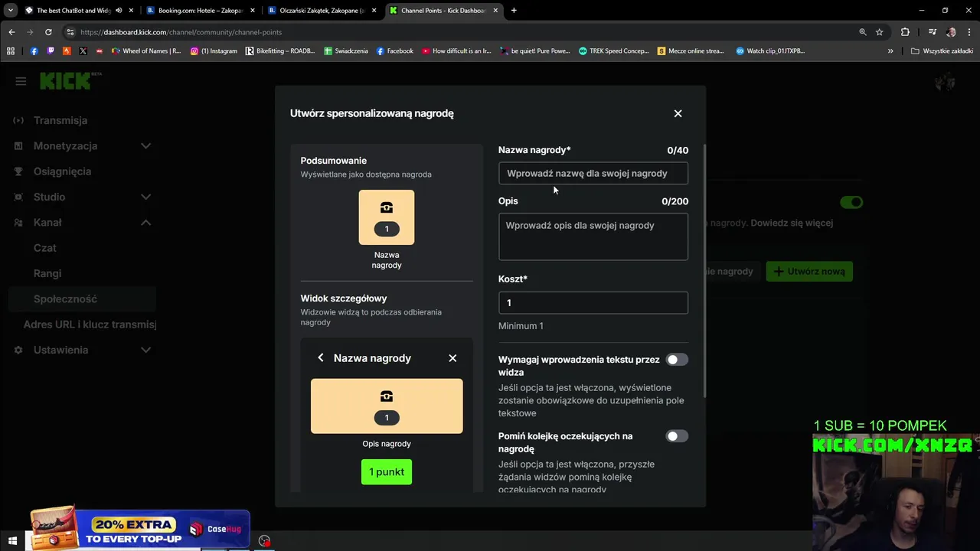980x551 pixels.
Task: Open the browser extensions puzzle icon
Action: tap(905, 32)
